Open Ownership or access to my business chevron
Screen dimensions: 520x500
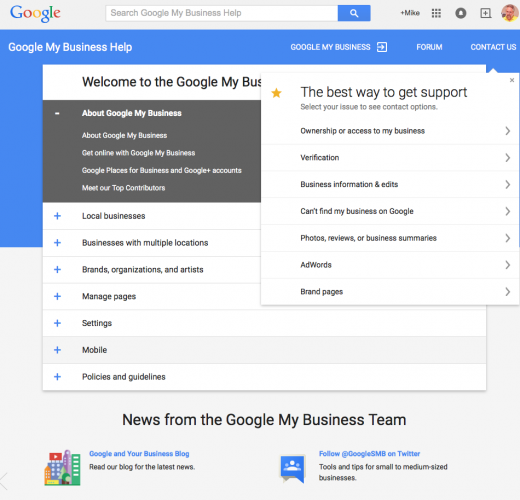coord(507,131)
